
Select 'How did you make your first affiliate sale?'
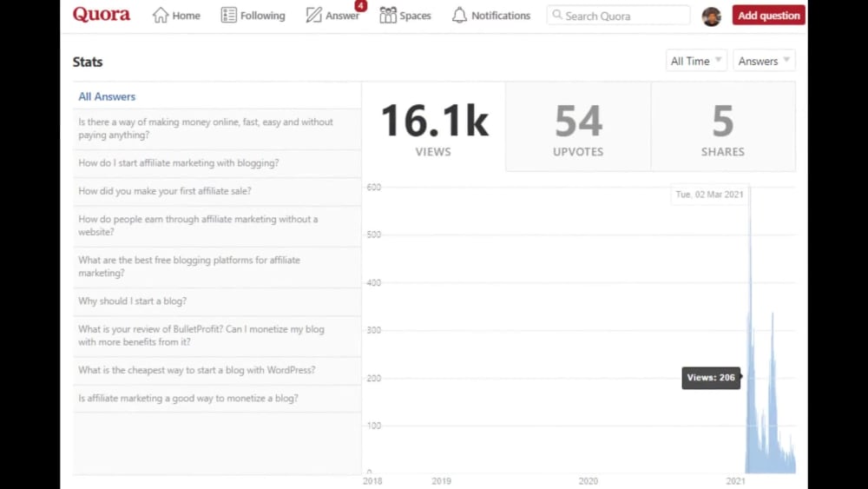pyautogui.click(x=217, y=191)
